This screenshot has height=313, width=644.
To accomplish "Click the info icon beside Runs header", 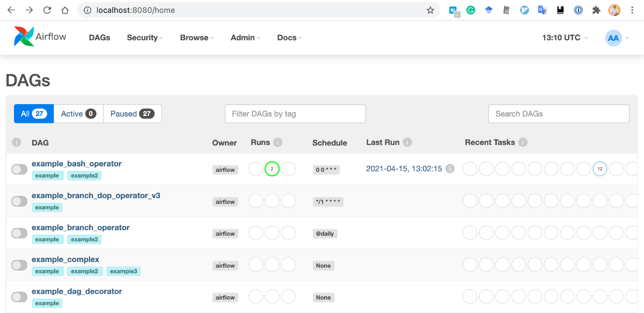I will (277, 142).
